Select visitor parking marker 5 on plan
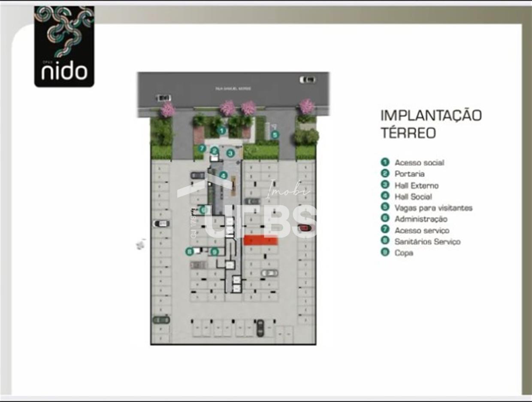Screen dimensions: 532x402 pyautogui.click(x=275, y=134)
